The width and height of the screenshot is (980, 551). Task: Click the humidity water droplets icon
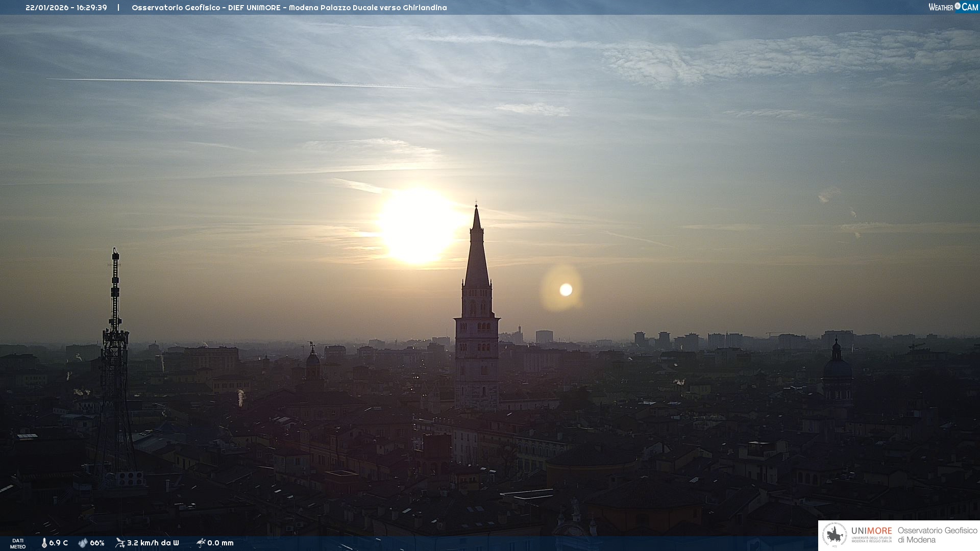coord(83,543)
